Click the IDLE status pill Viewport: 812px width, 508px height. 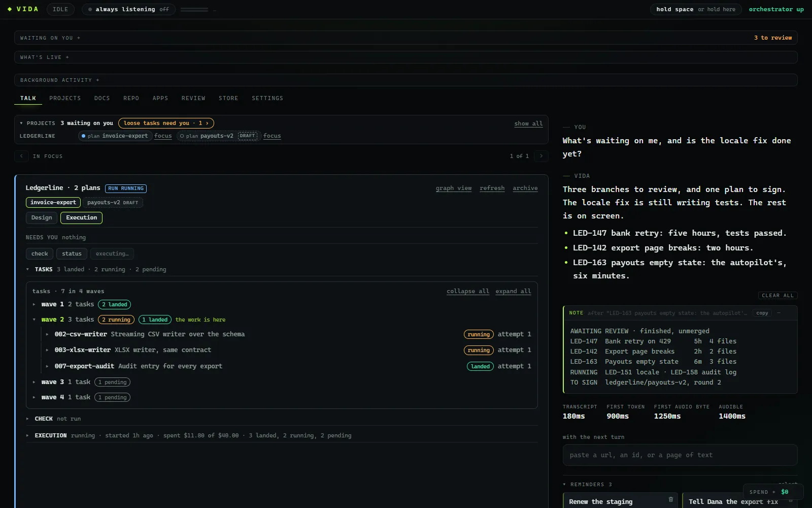(60, 9)
